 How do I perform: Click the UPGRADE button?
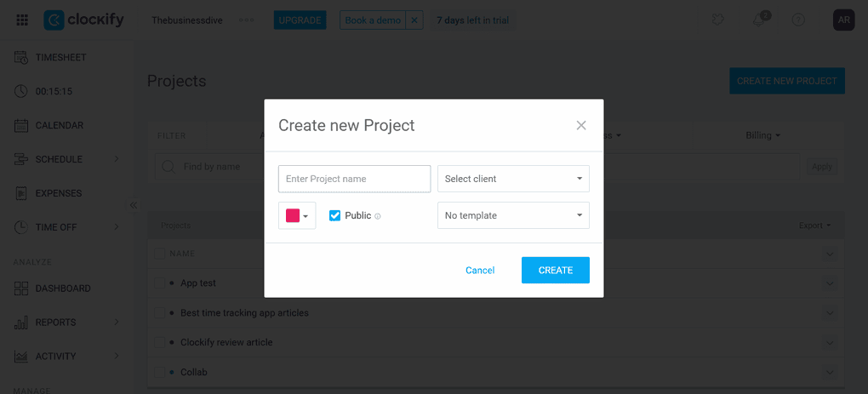(x=300, y=20)
